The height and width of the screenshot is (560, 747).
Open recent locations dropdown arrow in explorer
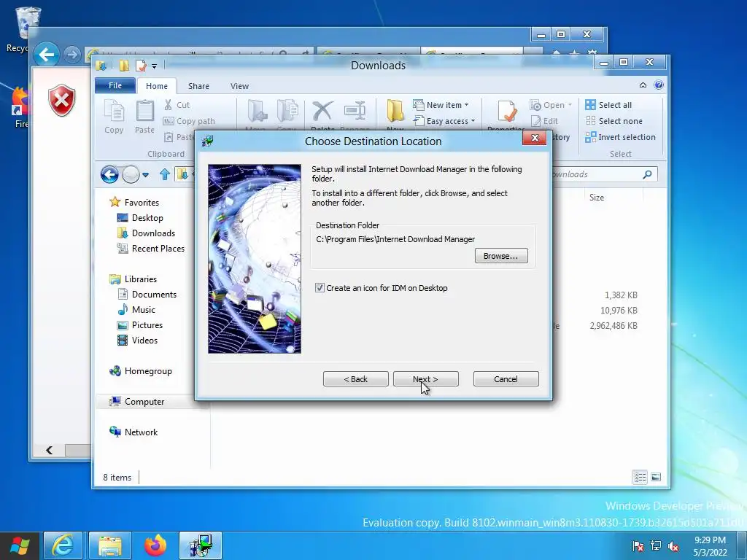coord(145,175)
